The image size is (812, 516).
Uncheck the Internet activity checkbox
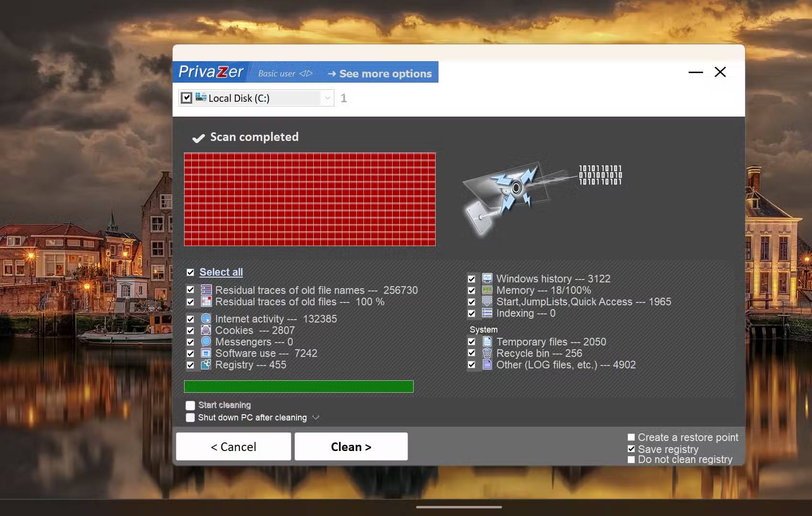pyautogui.click(x=190, y=319)
